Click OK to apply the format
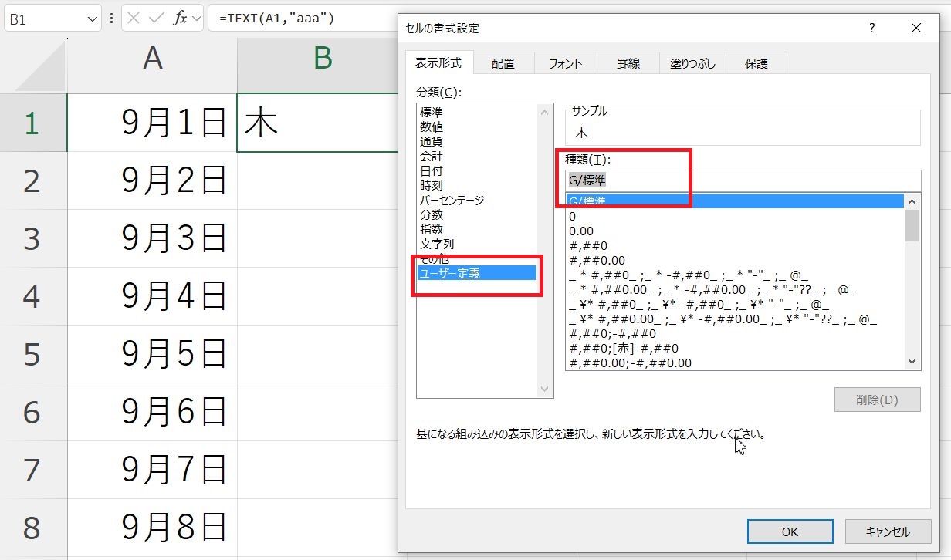This screenshot has width=951, height=560. 789,531
